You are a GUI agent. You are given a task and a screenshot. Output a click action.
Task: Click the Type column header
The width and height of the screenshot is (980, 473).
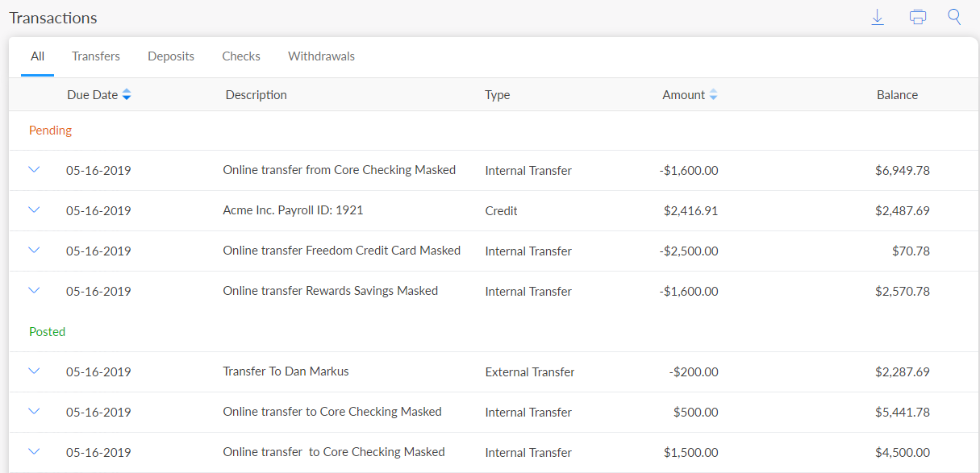(x=497, y=95)
